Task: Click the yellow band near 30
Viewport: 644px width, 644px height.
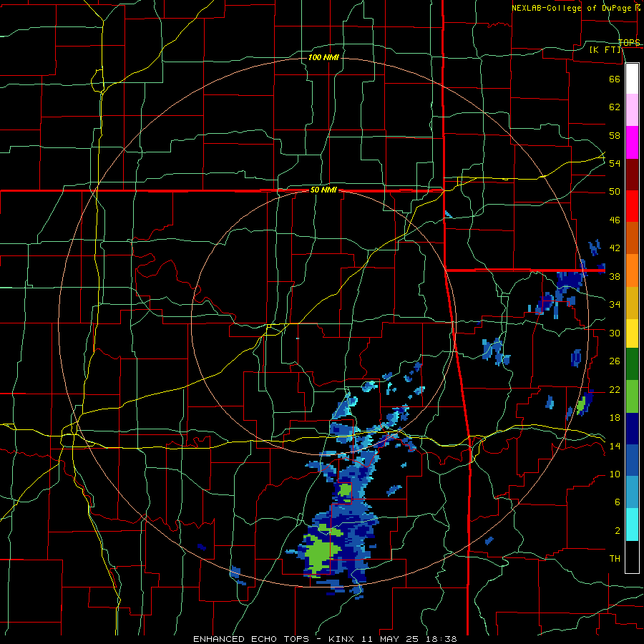Action: tap(632, 333)
